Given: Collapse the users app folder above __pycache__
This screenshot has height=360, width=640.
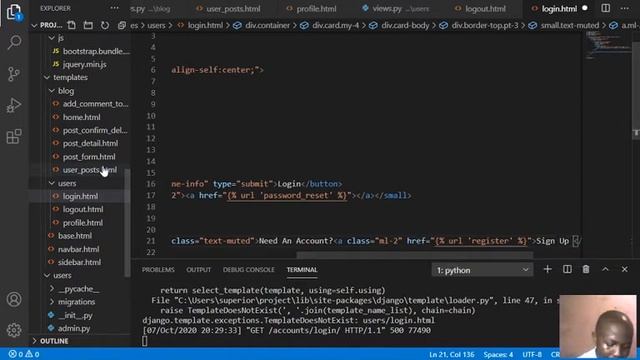Looking at the screenshot, I should click(47, 276).
